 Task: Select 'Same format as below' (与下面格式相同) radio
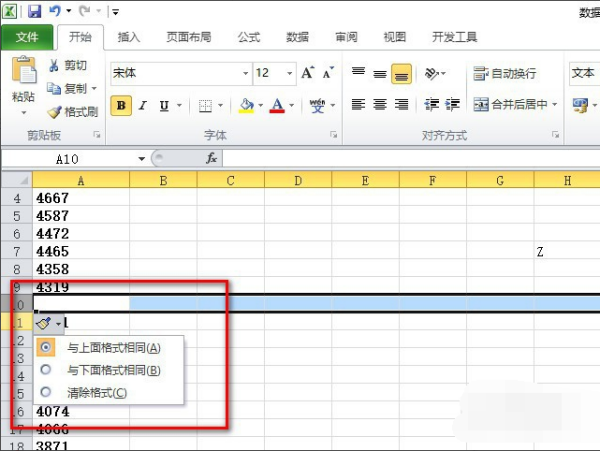[x=46, y=370]
